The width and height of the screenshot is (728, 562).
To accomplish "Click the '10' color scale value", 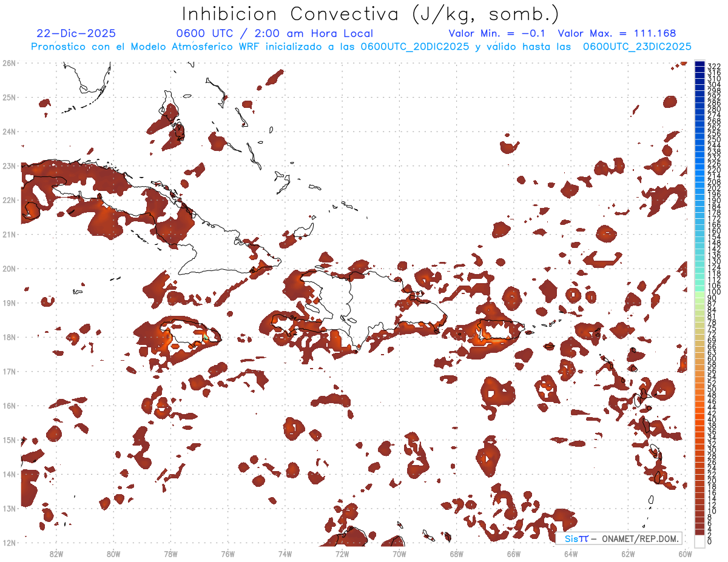I will [712, 511].
